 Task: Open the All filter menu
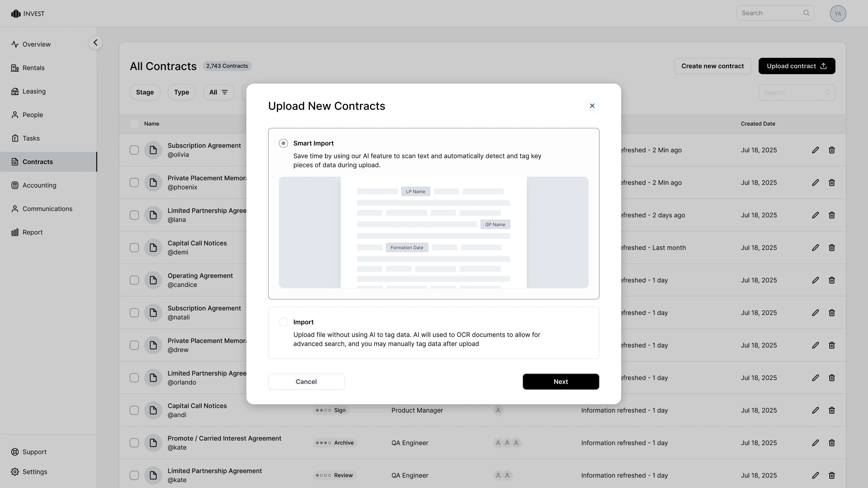pos(218,92)
